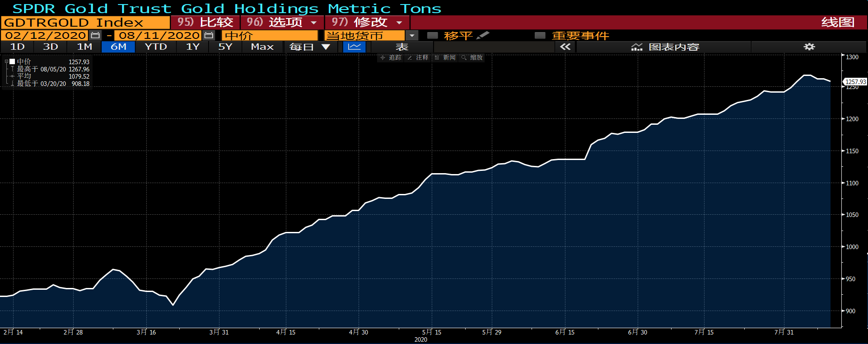Click the 1000 y-axis label
868x344 pixels.
[x=852, y=247]
